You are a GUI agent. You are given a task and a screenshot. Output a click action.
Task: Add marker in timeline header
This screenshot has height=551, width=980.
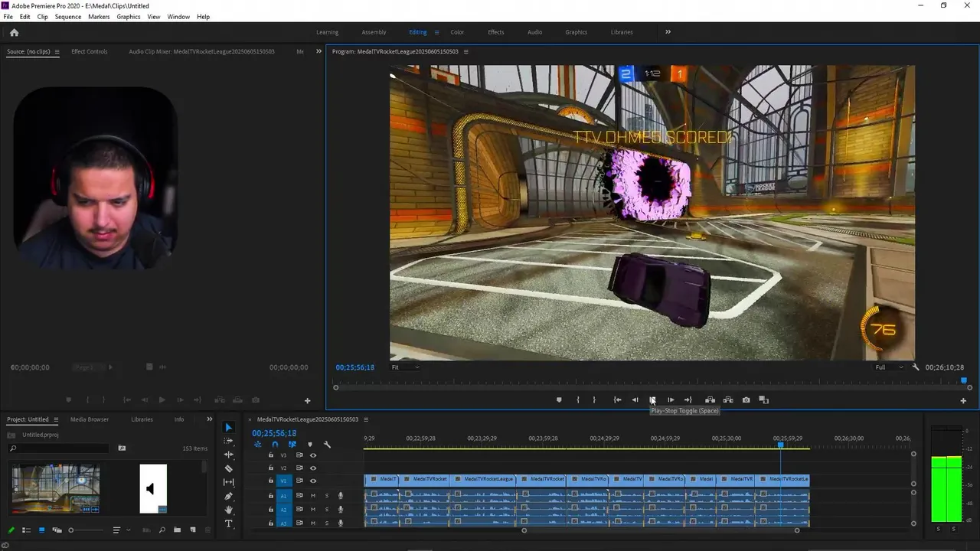pyautogui.click(x=309, y=445)
